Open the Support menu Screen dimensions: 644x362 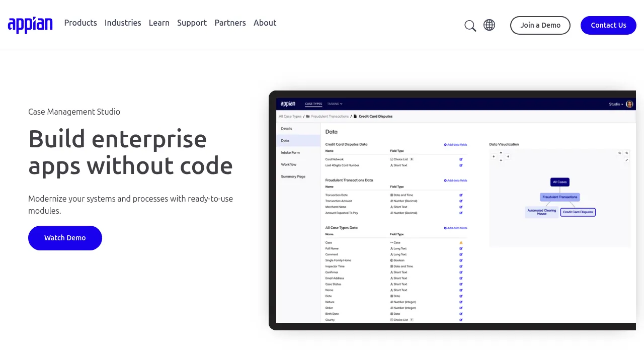[x=192, y=23]
